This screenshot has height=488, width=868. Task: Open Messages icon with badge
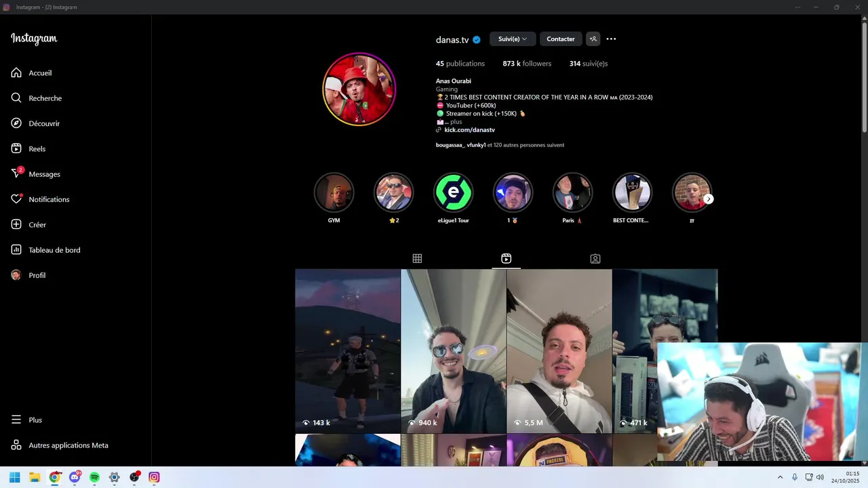[17, 174]
